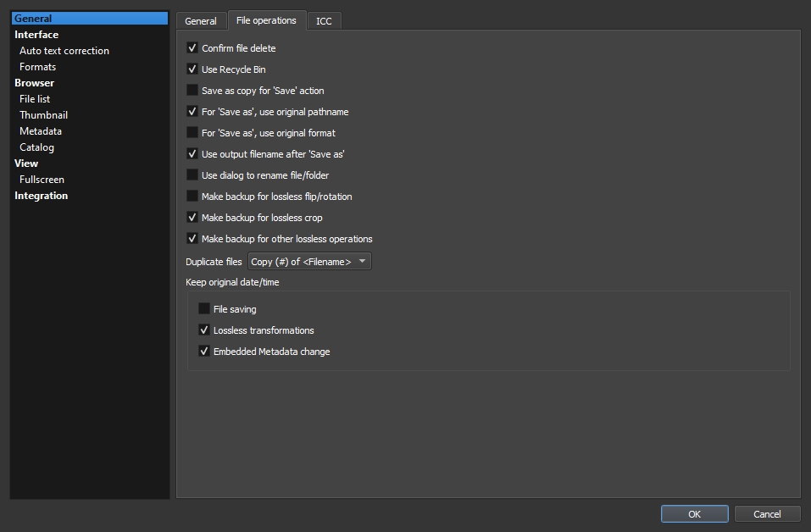Open the Duplicate files dropdown

309,262
